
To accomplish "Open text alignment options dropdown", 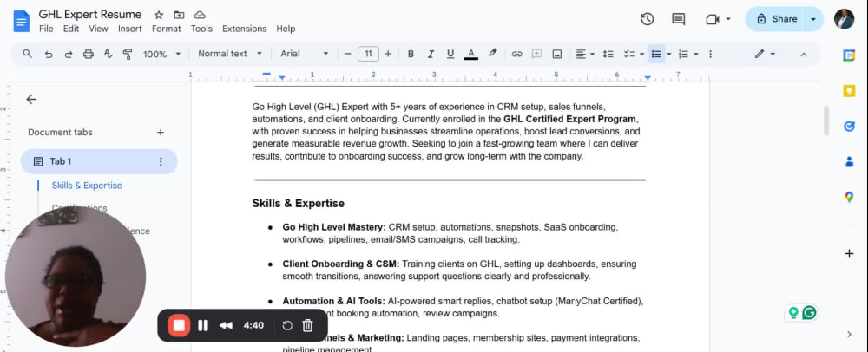I will 584,54.
